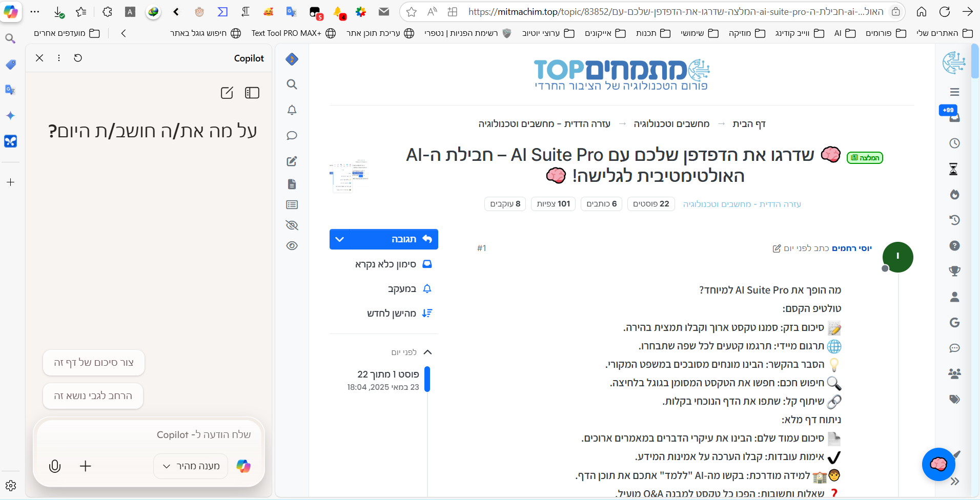The image size is (980, 500).
Task: Click the blue post timeline scroll marker
Action: click(427, 380)
